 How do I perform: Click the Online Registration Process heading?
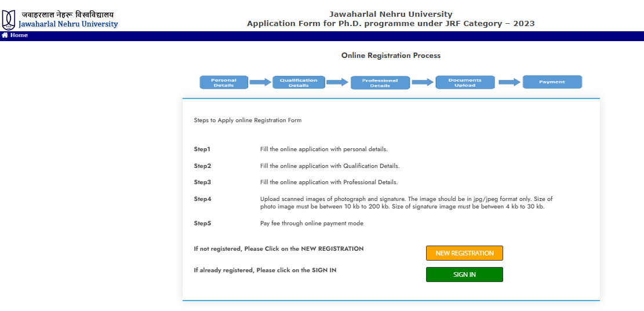391,56
